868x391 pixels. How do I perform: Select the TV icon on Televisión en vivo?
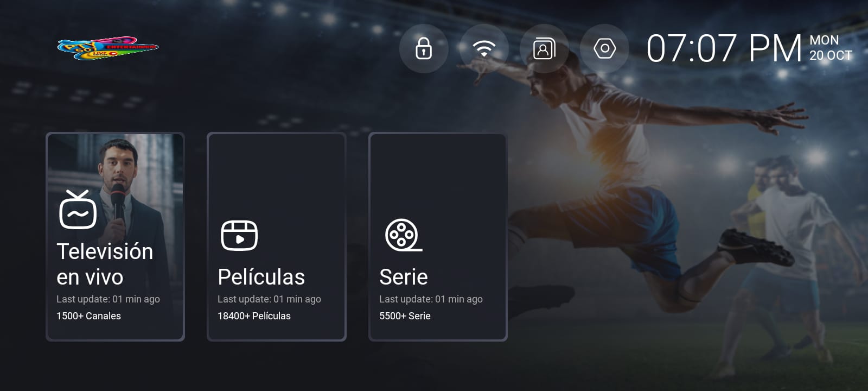[78, 210]
